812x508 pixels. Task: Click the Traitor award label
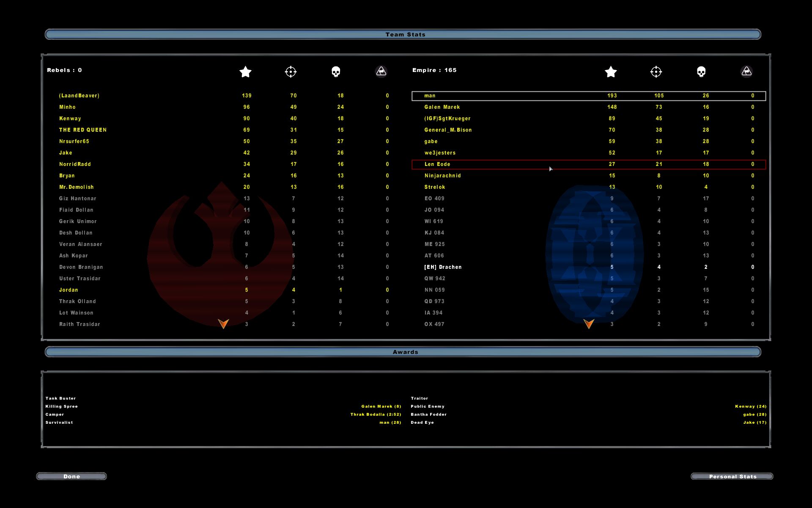coord(419,398)
